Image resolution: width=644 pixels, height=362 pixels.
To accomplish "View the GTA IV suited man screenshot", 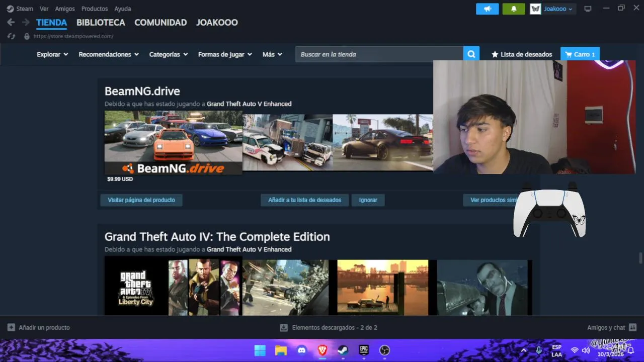I will click(x=482, y=288).
